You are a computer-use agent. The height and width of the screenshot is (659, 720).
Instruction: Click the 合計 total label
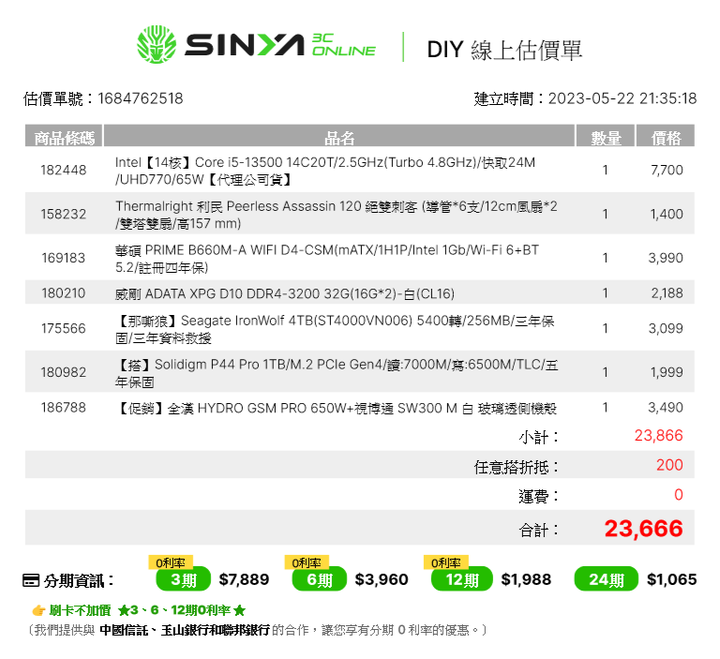(539, 530)
